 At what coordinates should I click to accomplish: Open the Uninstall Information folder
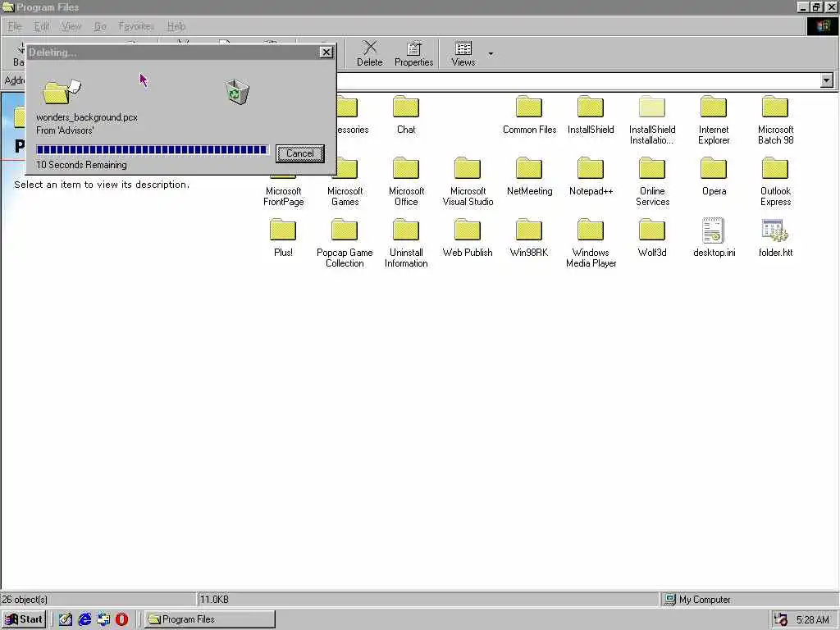(406, 243)
